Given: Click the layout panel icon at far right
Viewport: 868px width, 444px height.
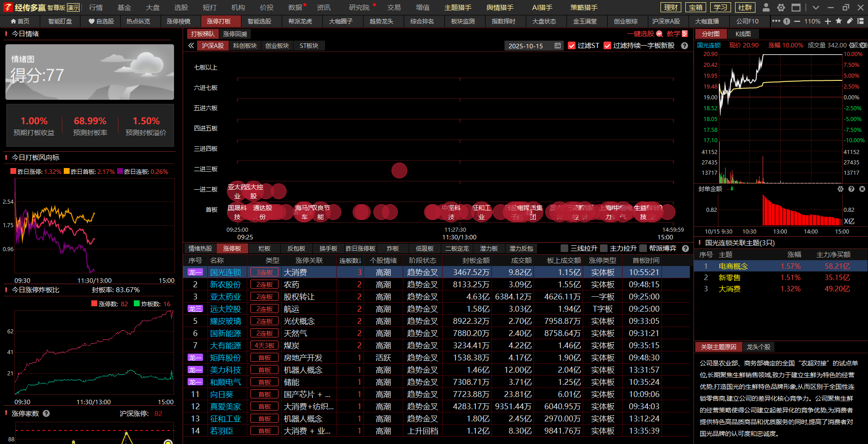Looking at the screenshot, I should (x=860, y=21).
